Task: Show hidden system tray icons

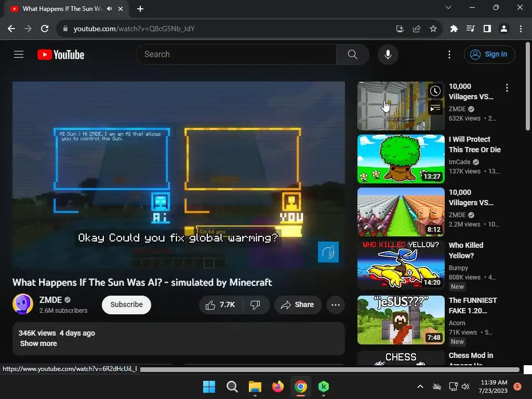Action: pyautogui.click(x=420, y=387)
